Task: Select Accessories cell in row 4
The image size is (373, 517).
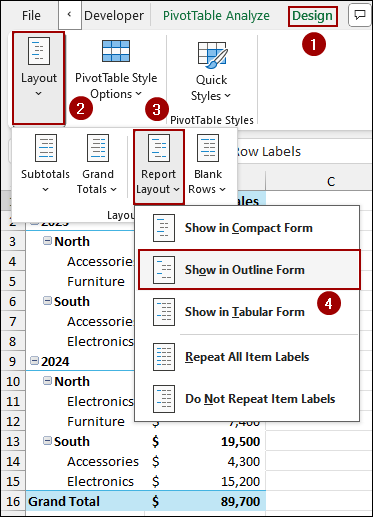Action: (80, 261)
